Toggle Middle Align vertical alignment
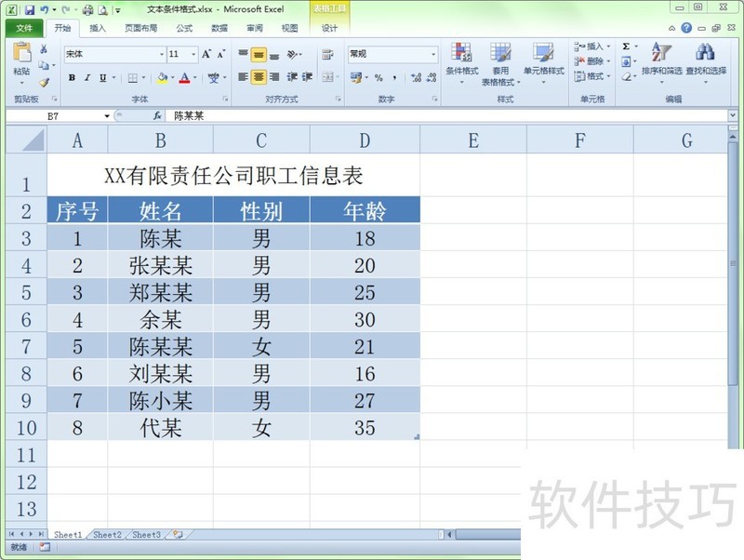This screenshot has height=560, width=744. click(259, 55)
